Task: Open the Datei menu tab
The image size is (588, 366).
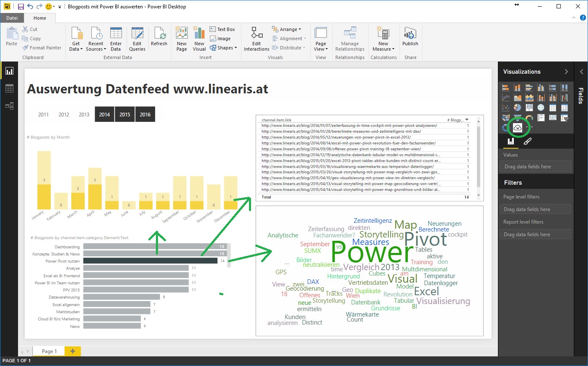Action: tap(12, 18)
